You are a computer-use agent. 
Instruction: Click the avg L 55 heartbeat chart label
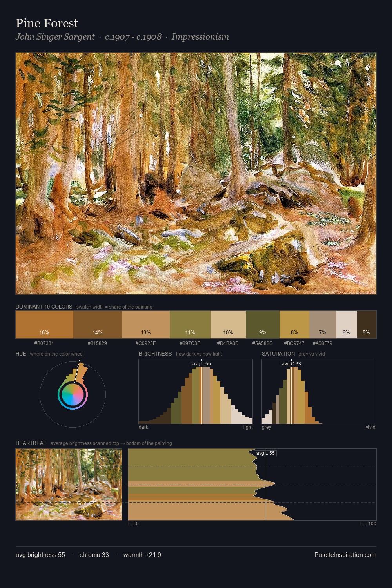click(x=265, y=453)
